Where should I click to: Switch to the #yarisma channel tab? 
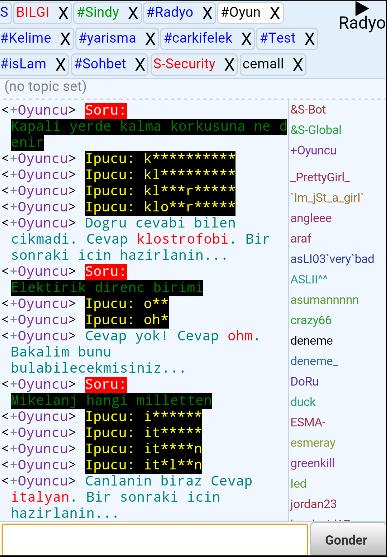(x=107, y=38)
